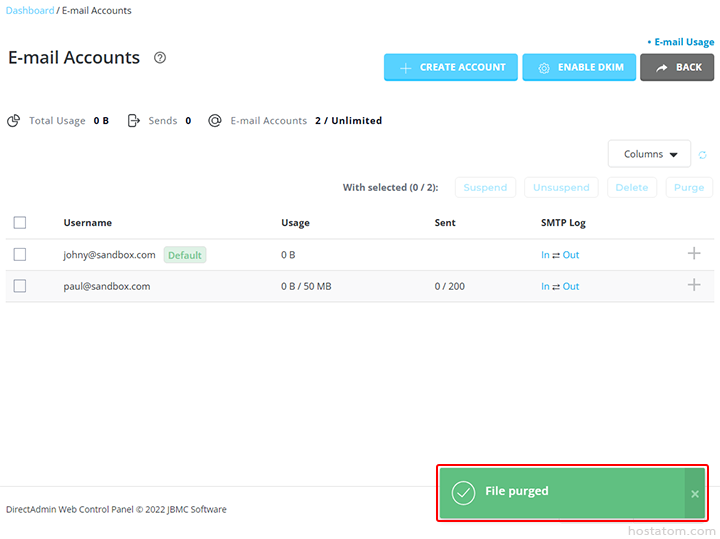Click the Sends arrow icon
The image size is (720, 539).
click(133, 121)
